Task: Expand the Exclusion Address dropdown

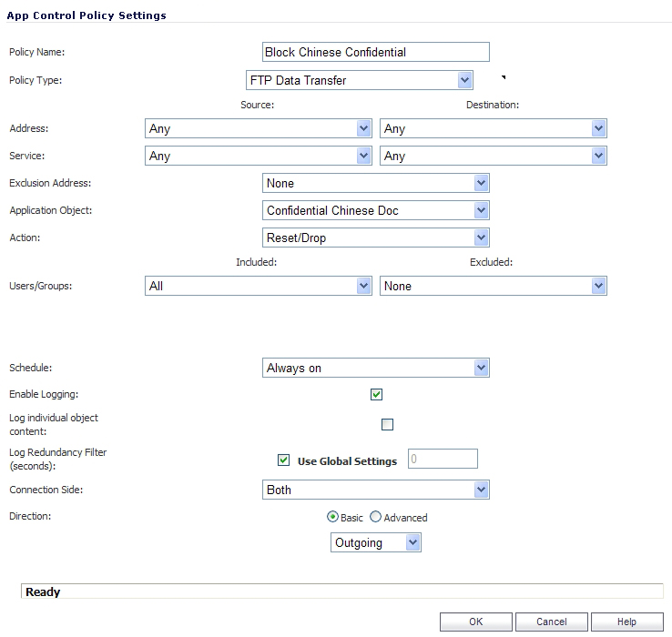Action: pos(376,183)
